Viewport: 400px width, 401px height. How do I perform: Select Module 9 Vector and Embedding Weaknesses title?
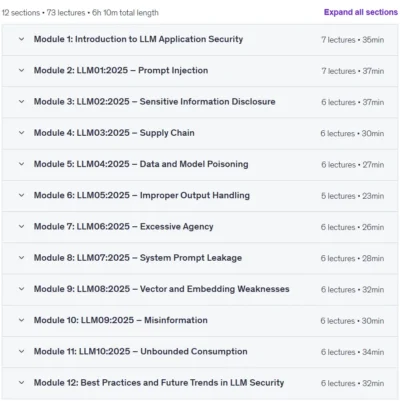tap(162, 289)
